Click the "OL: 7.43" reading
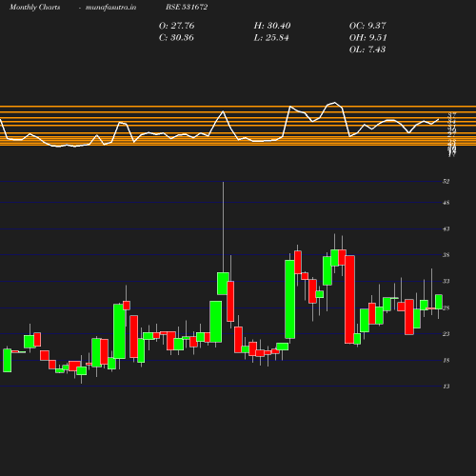476x476 pixels. (x=367, y=50)
